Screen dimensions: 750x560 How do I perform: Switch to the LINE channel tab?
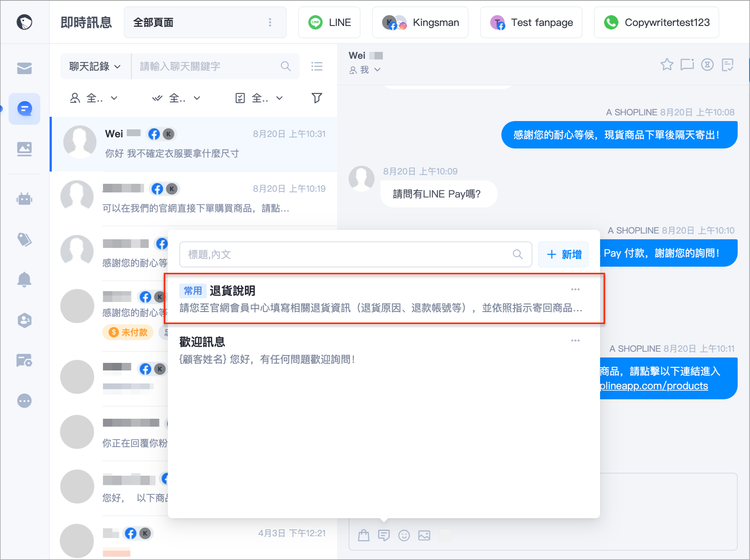pyautogui.click(x=329, y=22)
